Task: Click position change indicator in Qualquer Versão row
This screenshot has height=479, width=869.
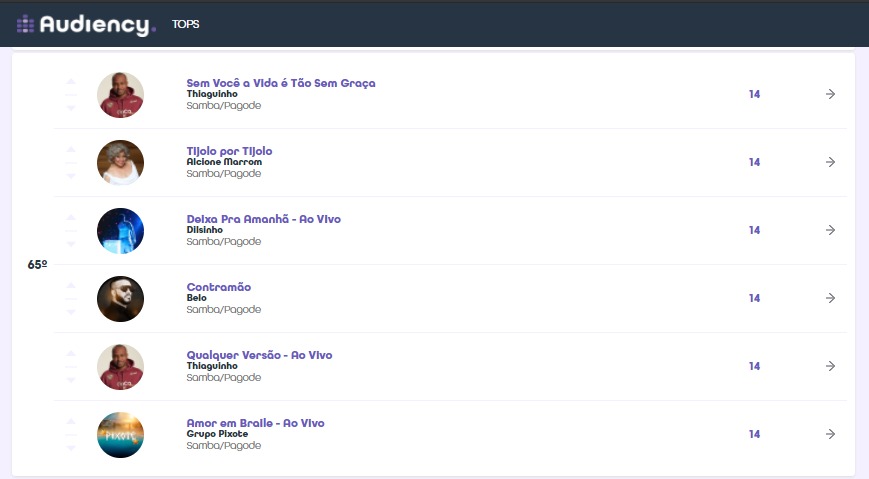Action: 71,366
